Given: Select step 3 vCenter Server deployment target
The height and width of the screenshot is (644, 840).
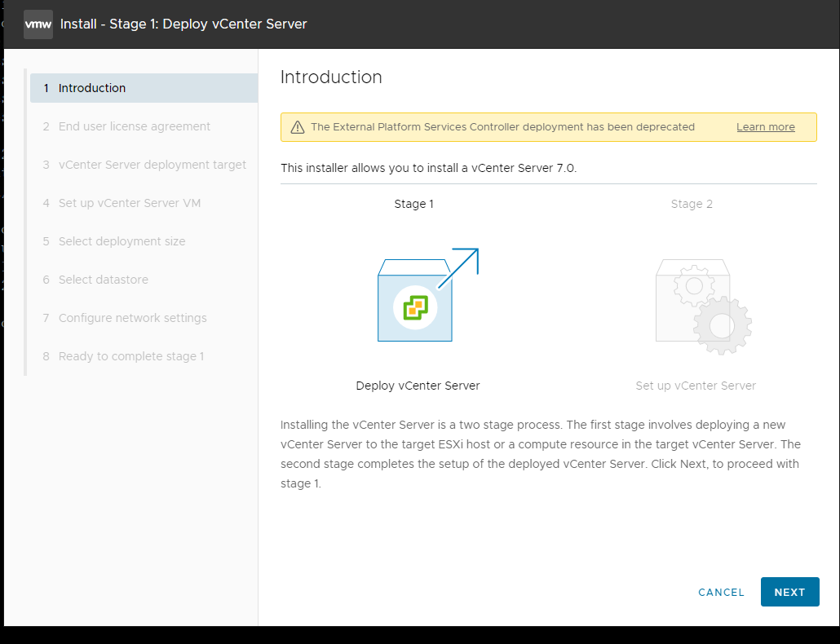Looking at the screenshot, I should tap(144, 165).
